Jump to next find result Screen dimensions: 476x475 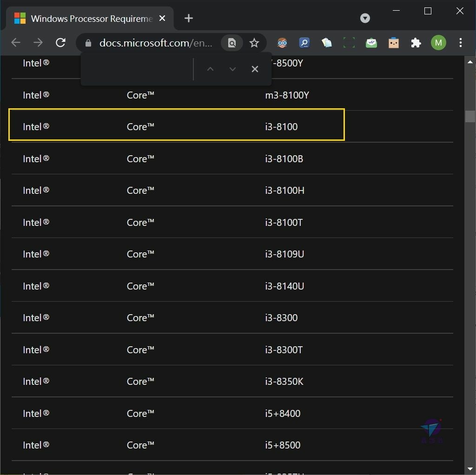(232, 69)
